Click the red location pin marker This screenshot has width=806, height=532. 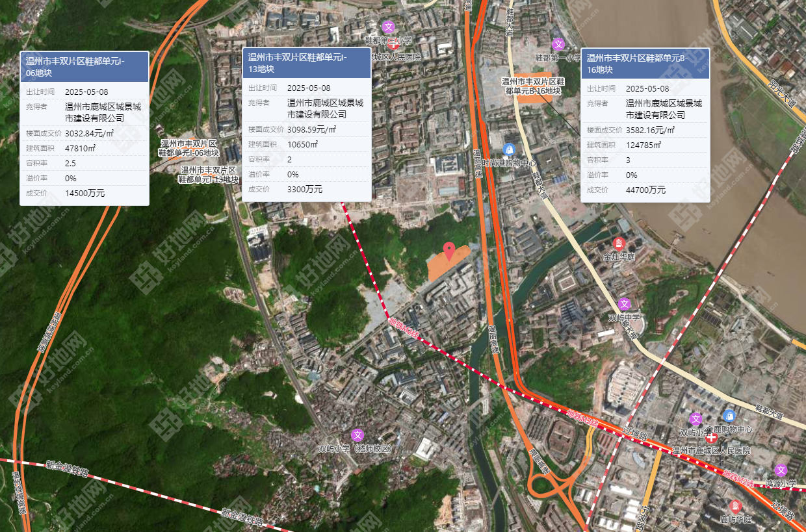coord(448,250)
